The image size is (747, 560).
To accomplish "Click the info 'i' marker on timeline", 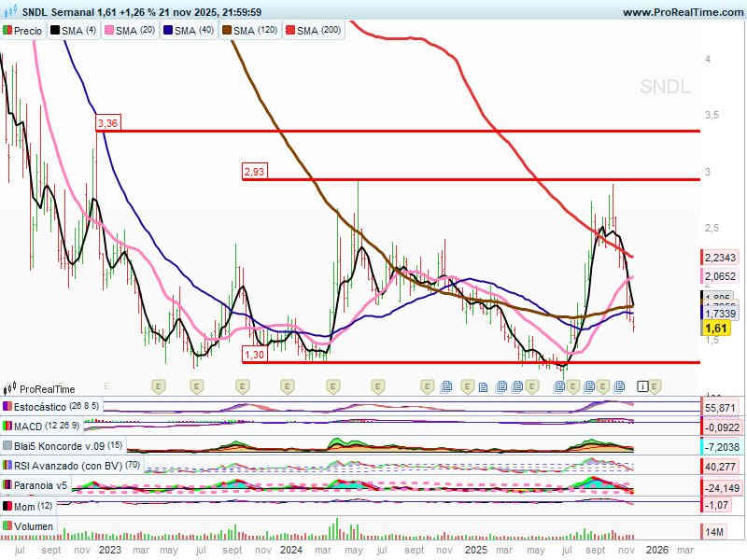I will click(x=642, y=385).
